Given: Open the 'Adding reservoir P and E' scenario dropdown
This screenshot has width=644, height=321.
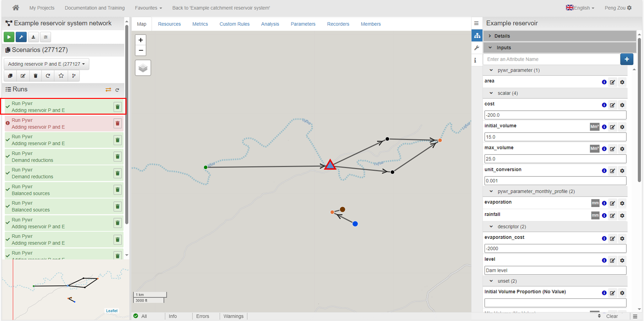Looking at the screenshot, I should coord(46,64).
